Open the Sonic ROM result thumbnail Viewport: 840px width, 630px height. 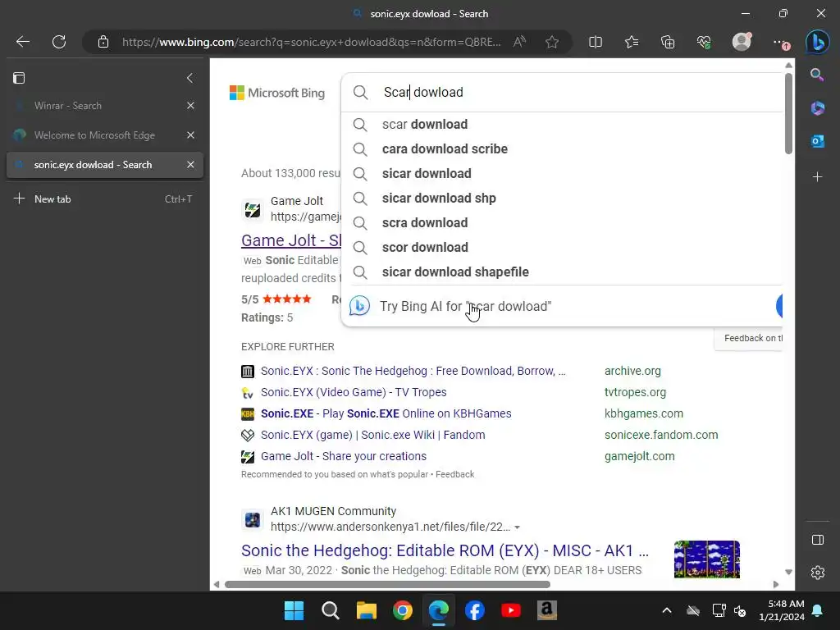tap(706, 559)
